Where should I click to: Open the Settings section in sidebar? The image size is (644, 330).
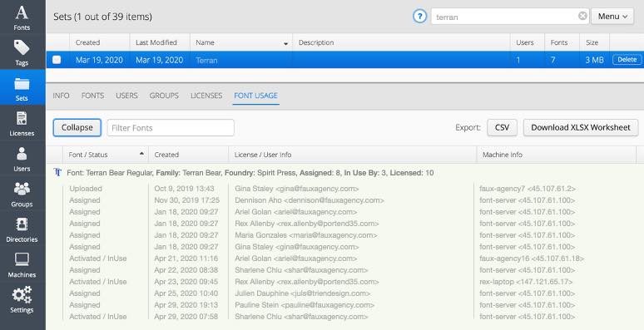(22, 299)
